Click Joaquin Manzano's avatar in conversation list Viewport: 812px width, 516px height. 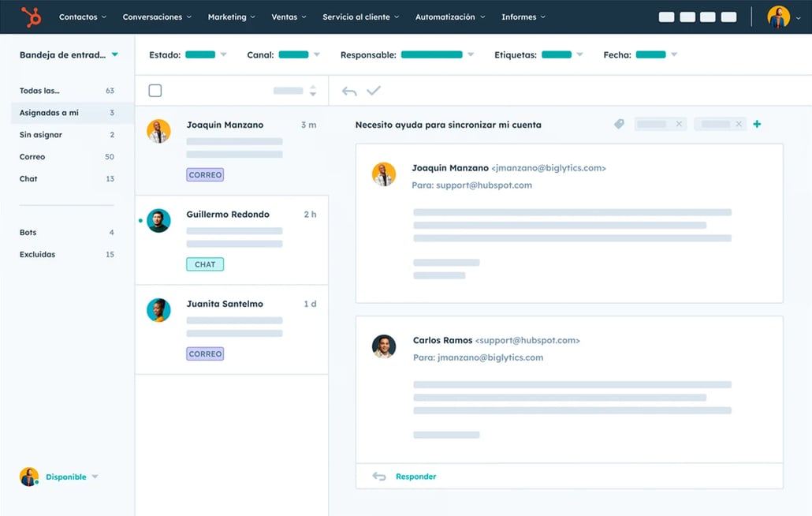[x=158, y=131]
